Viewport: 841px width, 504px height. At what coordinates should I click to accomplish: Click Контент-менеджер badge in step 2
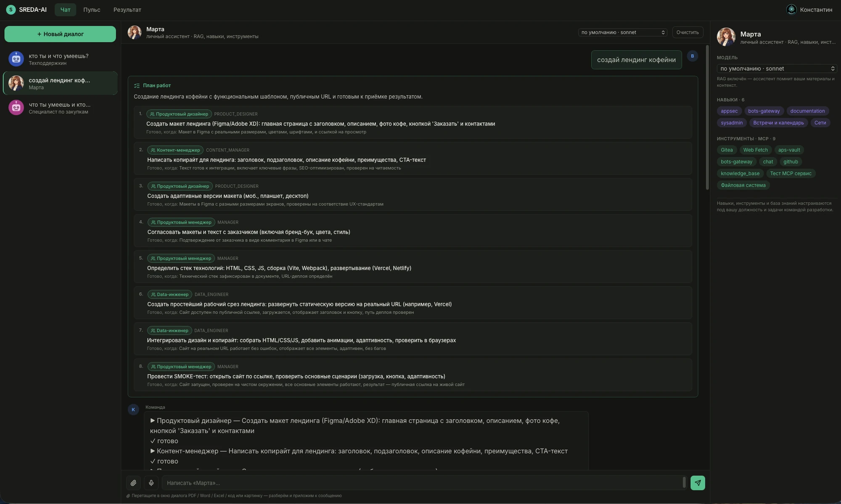175,150
